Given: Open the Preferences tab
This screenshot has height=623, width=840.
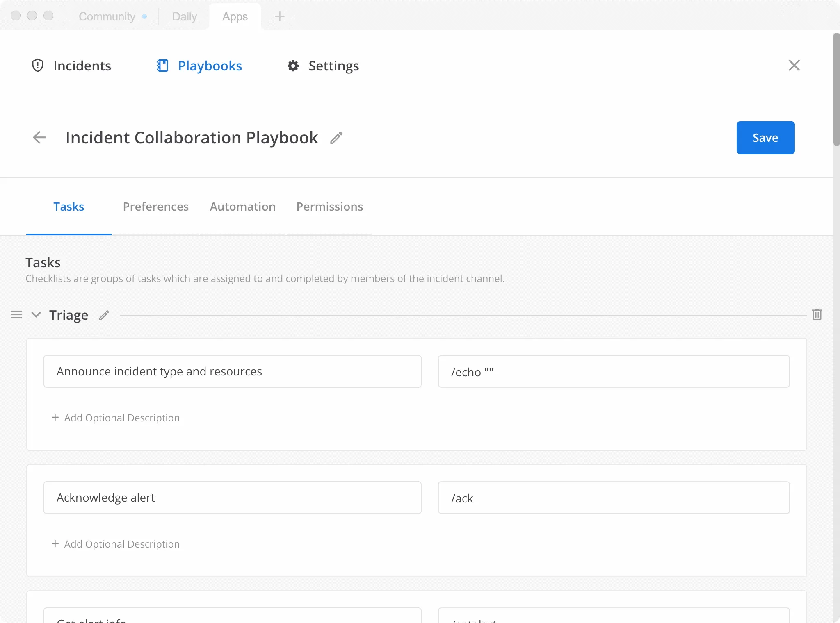Looking at the screenshot, I should [156, 207].
